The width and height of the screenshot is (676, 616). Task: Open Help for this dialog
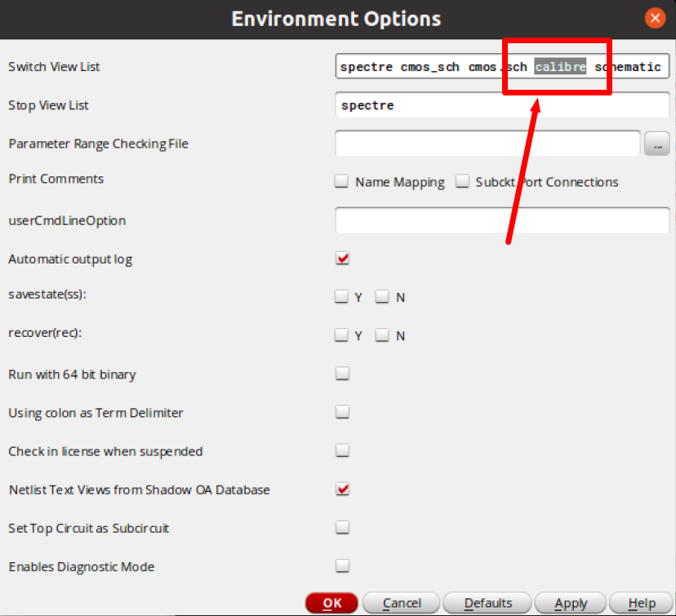(641, 603)
